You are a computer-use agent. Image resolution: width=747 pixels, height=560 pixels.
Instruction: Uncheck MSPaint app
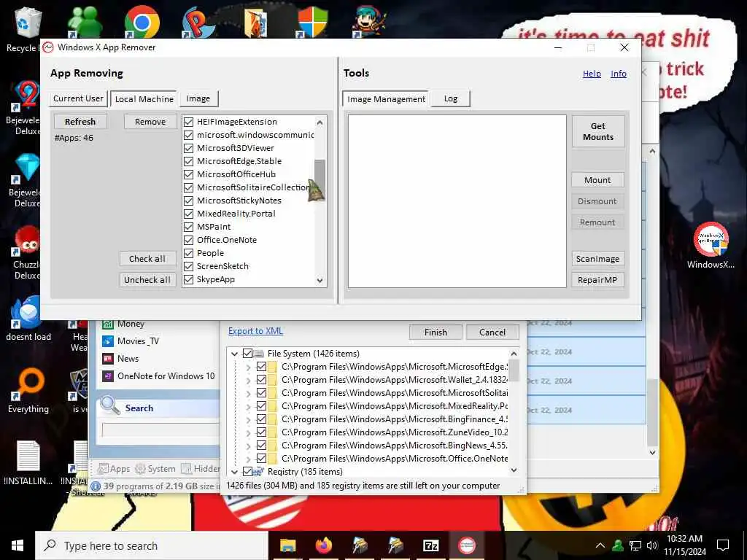point(189,227)
